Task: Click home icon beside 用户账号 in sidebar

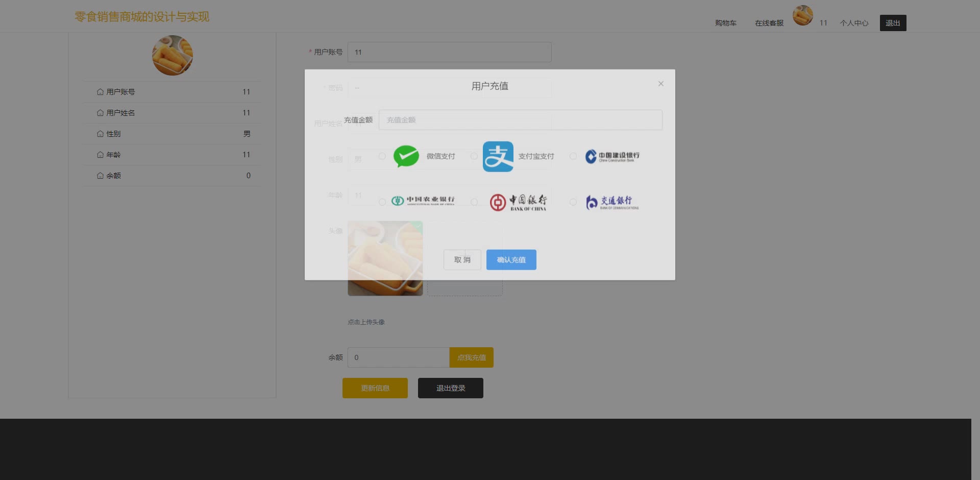Action: [x=100, y=92]
